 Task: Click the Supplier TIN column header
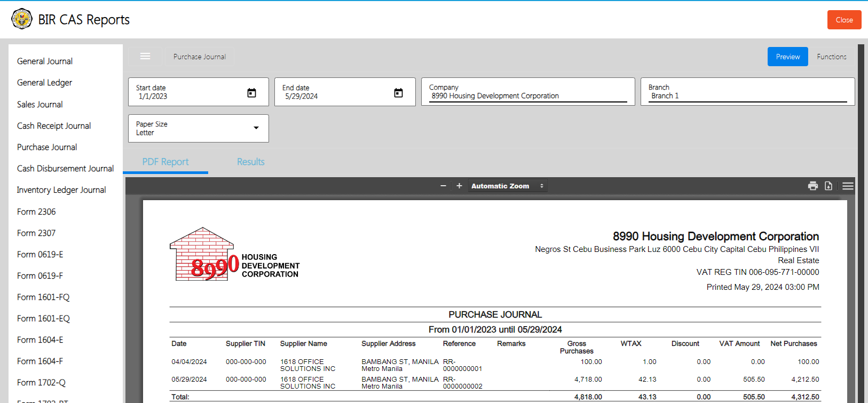click(x=246, y=344)
